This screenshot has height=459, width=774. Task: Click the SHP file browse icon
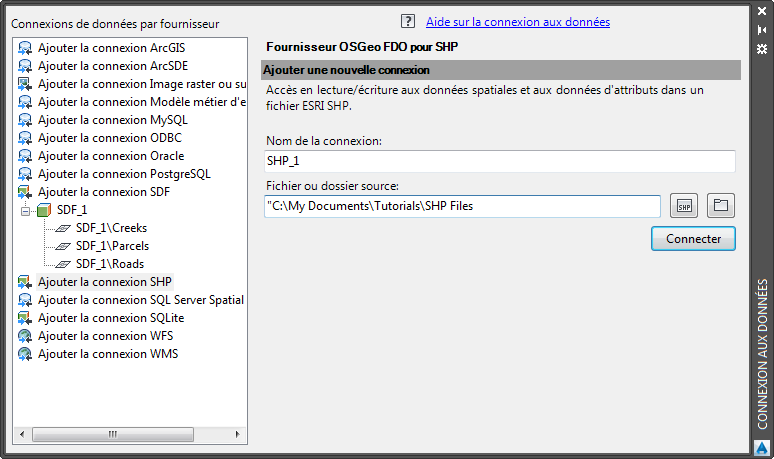click(683, 206)
